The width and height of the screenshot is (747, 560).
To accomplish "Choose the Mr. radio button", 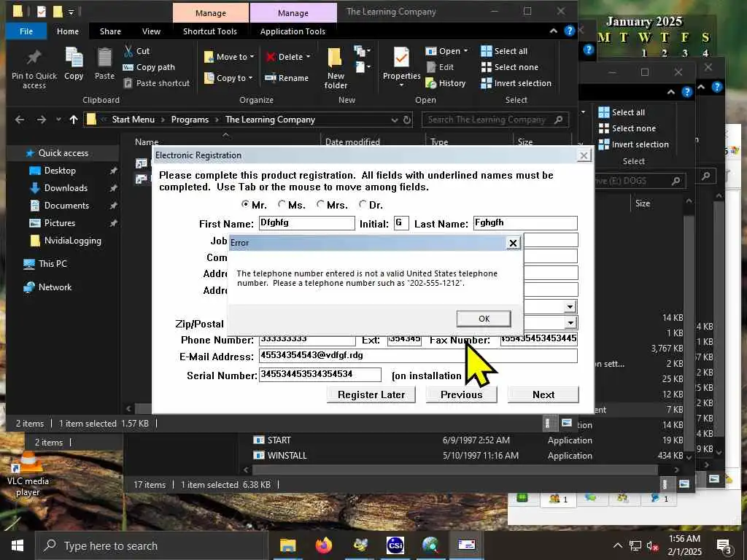I will coord(245,204).
